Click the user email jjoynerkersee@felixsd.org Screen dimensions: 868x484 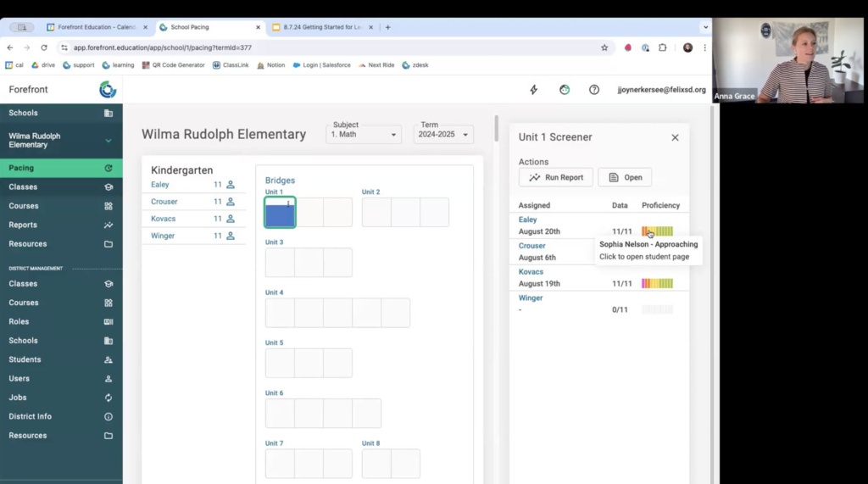click(x=661, y=90)
